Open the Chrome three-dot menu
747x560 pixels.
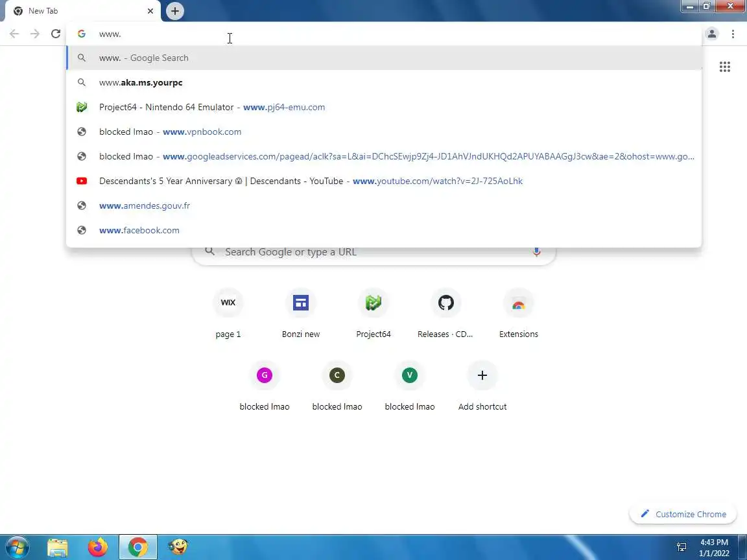[733, 34]
